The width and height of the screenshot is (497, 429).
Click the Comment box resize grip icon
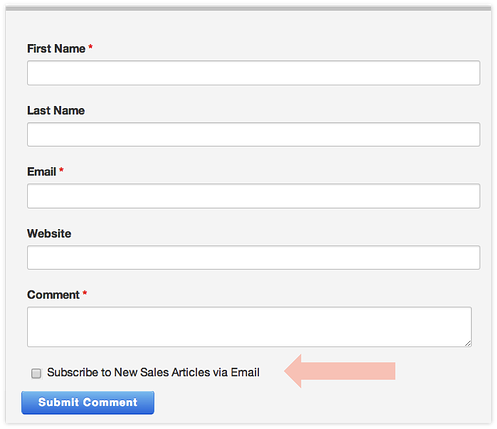click(x=468, y=343)
